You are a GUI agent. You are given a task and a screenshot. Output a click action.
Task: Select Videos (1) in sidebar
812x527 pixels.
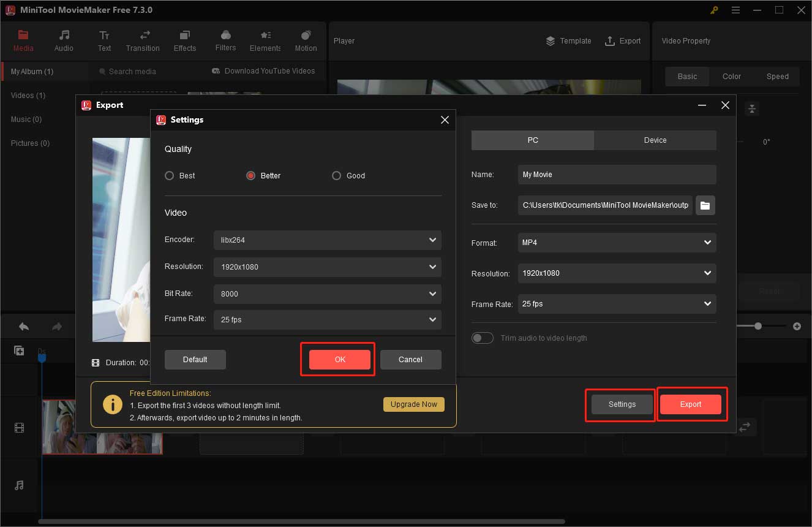tap(28, 96)
